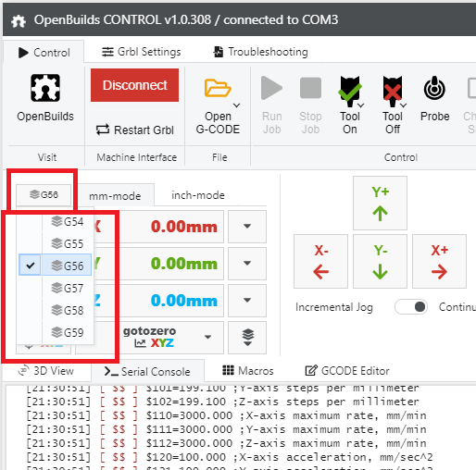This screenshot has width=476, height=470.
Task: Open the Macros tab
Action: point(248,370)
